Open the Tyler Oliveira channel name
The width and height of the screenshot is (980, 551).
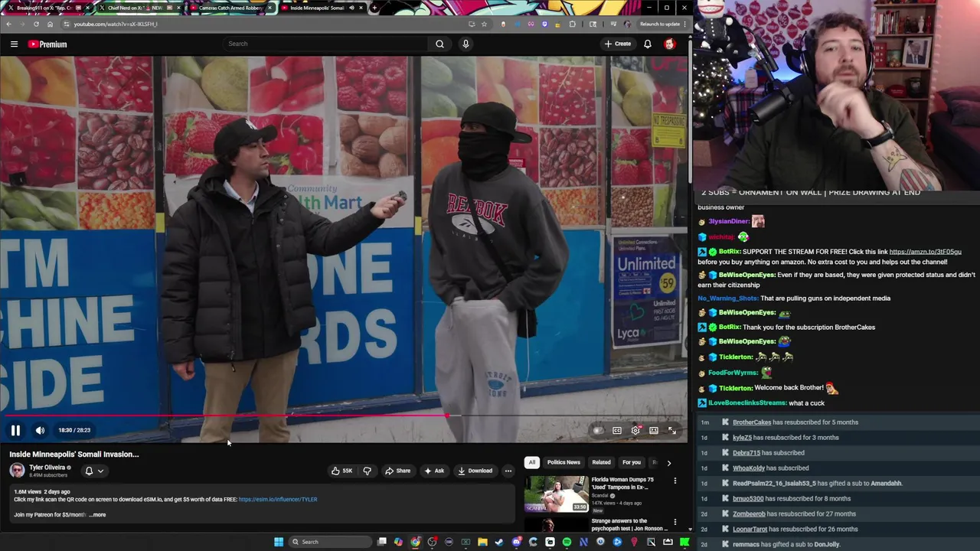[47, 468]
